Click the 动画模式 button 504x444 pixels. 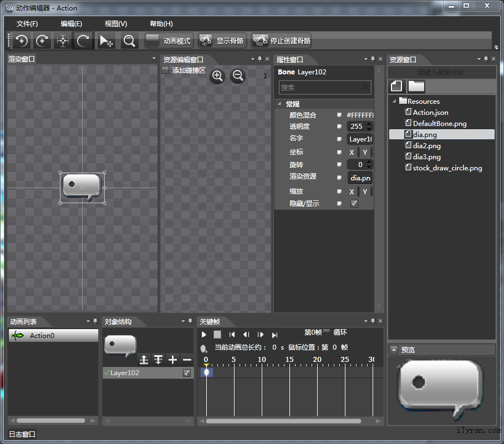[x=169, y=41]
